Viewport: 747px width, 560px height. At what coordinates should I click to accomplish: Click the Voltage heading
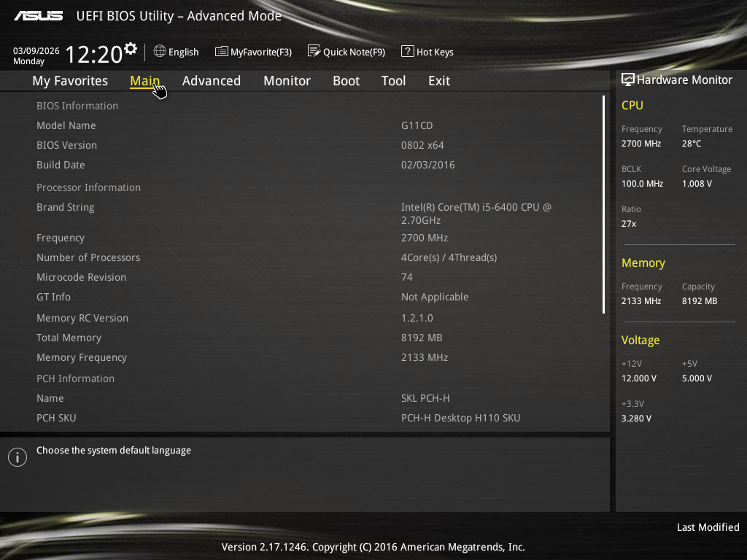click(x=640, y=340)
